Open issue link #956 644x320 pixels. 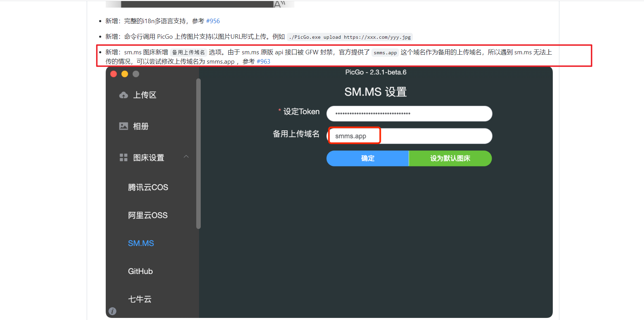[x=213, y=21]
